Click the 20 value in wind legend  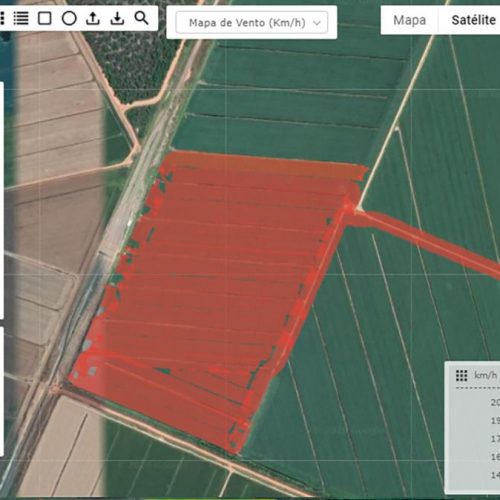click(x=495, y=402)
